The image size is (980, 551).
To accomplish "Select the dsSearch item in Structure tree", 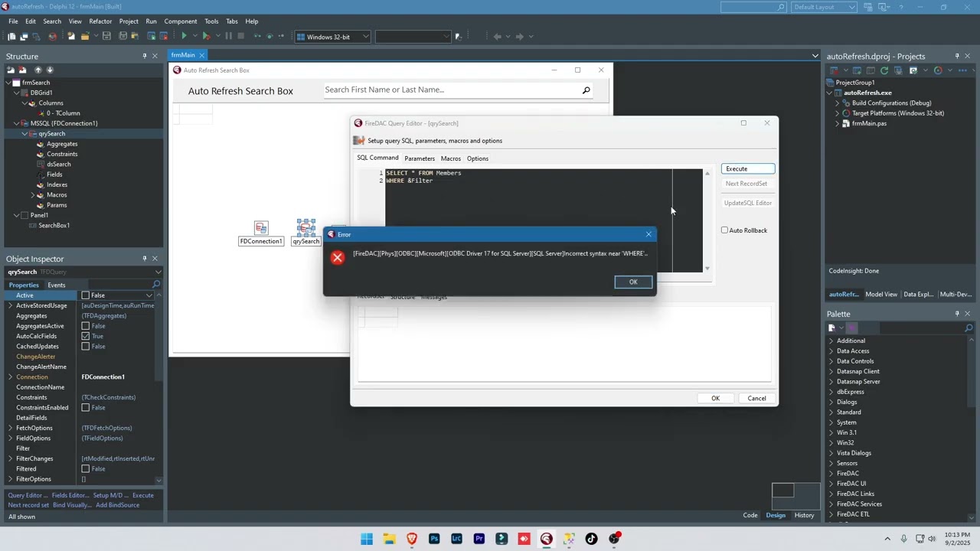I will [x=58, y=165].
